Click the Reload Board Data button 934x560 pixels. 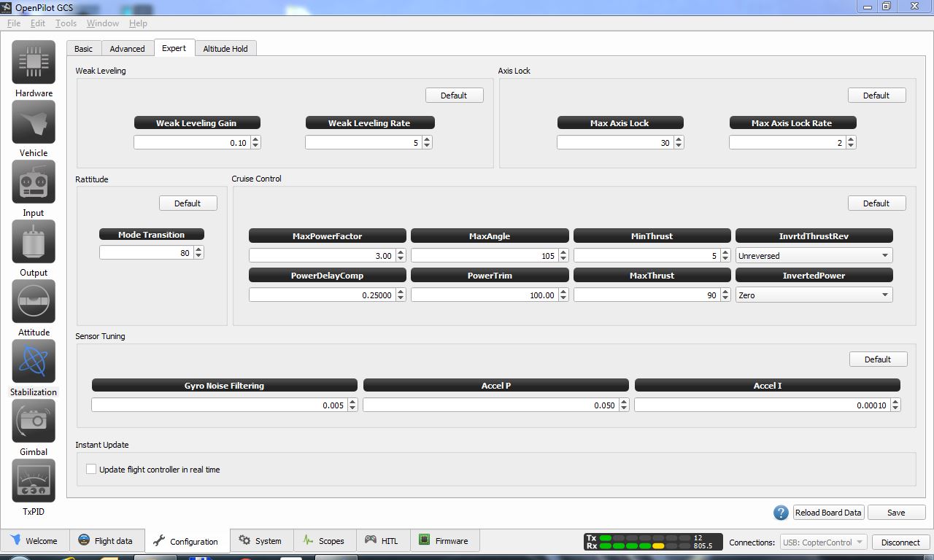coord(828,513)
